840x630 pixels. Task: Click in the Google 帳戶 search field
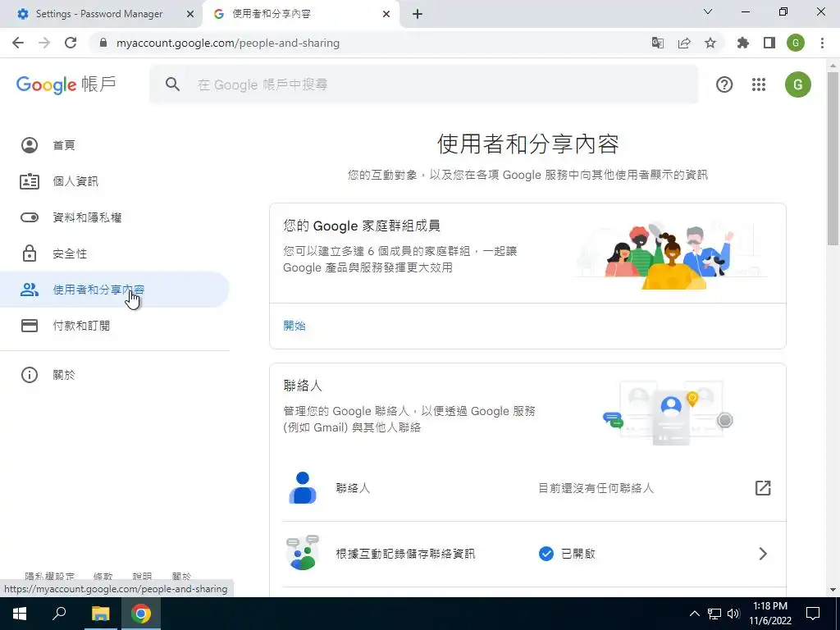point(423,84)
